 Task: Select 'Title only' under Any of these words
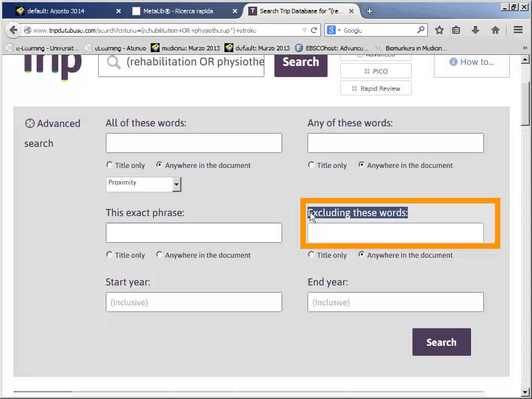click(311, 165)
